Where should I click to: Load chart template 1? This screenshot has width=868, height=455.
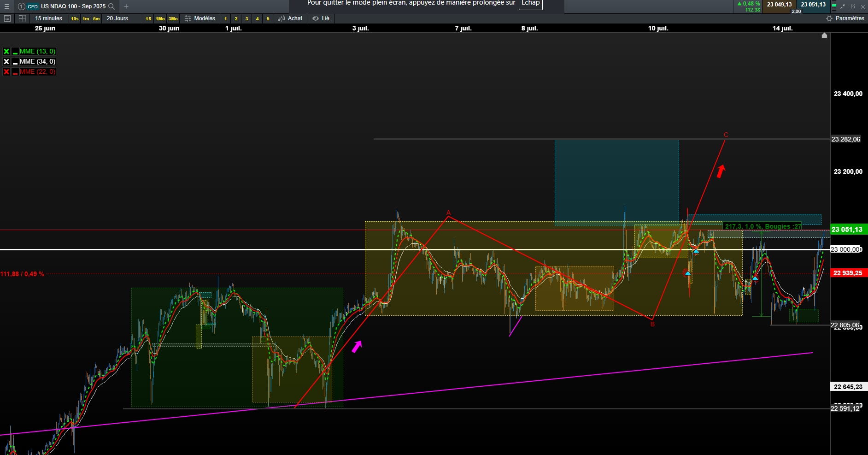coord(226,19)
